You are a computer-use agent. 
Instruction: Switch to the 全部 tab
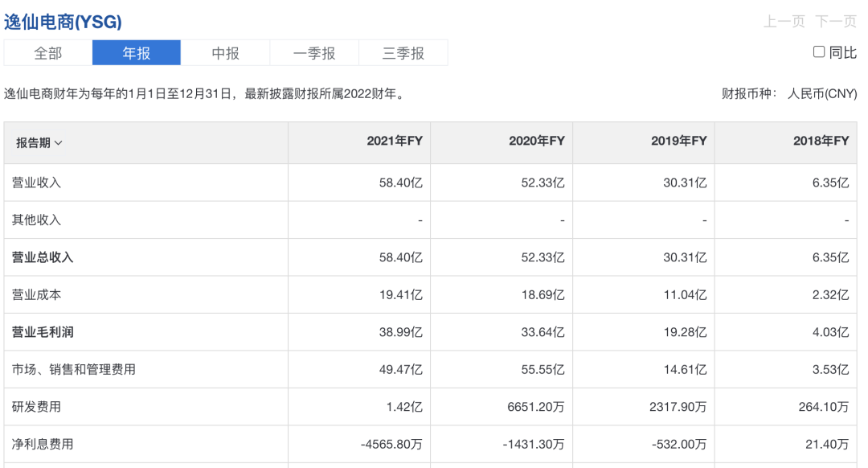click(x=48, y=53)
